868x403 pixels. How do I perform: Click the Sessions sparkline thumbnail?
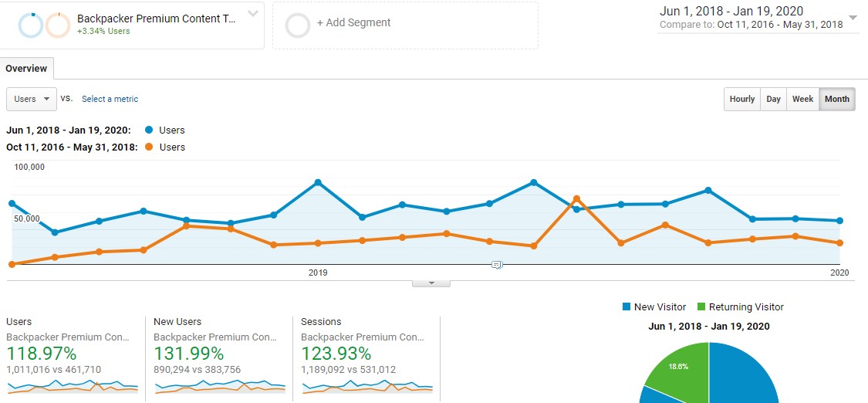click(x=367, y=386)
